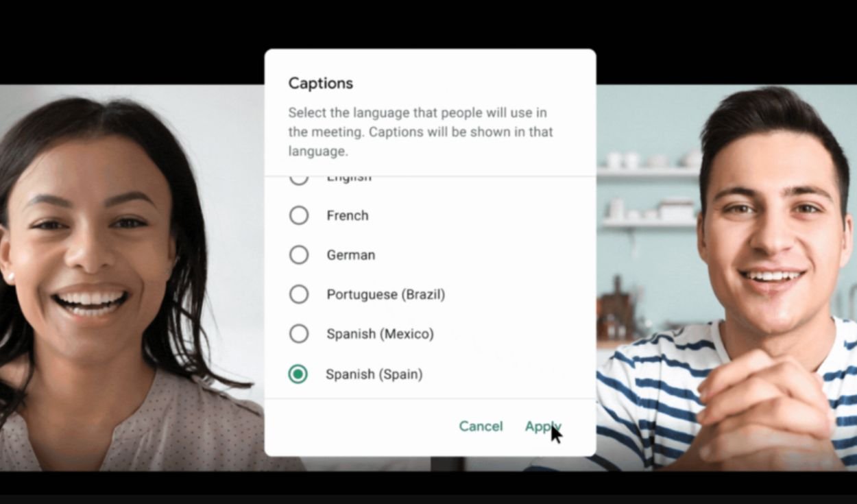Viewport: 857px width, 504px height.
Task: Click the Spanish (Spain) label text
Action: pyautogui.click(x=374, y=374)
